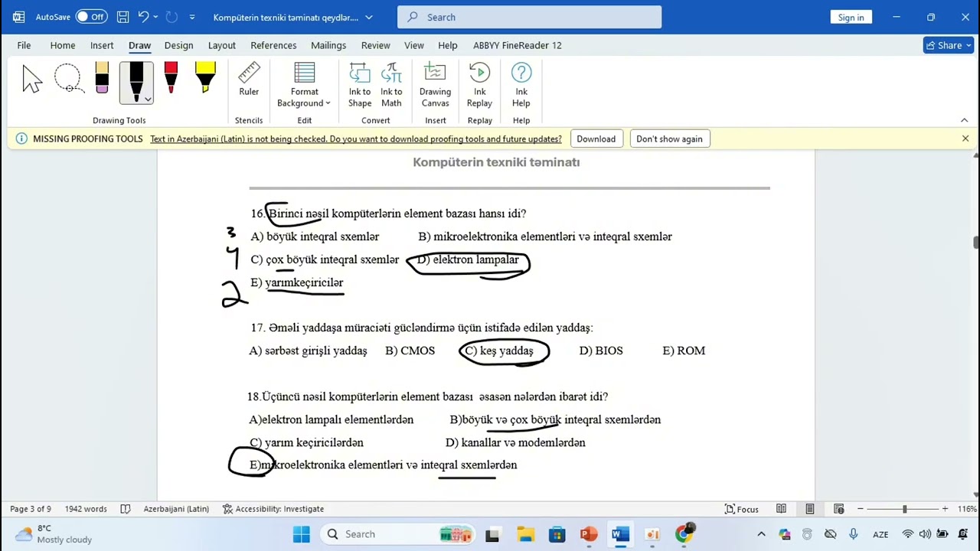Switch to the Insert tab
The height and width of the screenshot is (551, 980).
click(102, 45)
